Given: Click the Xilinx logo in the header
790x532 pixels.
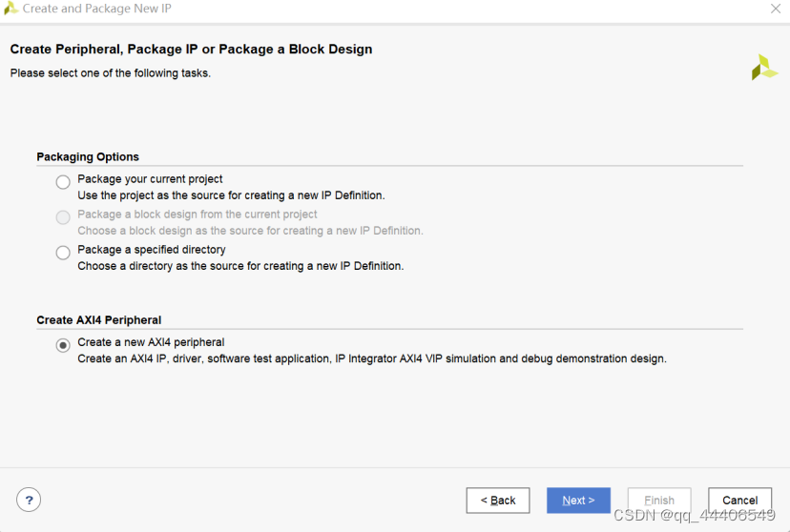Looking at the screenshot, I should (x=763, y=68).
